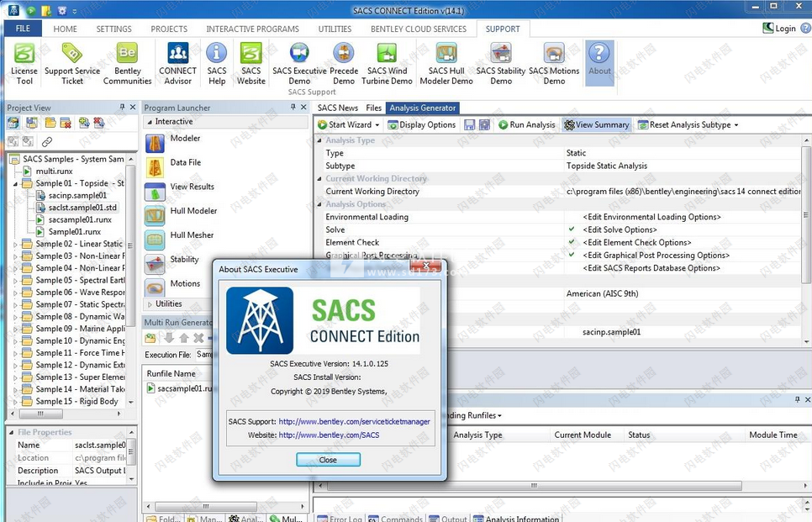Open the License Tool

(x=24, y=64)
